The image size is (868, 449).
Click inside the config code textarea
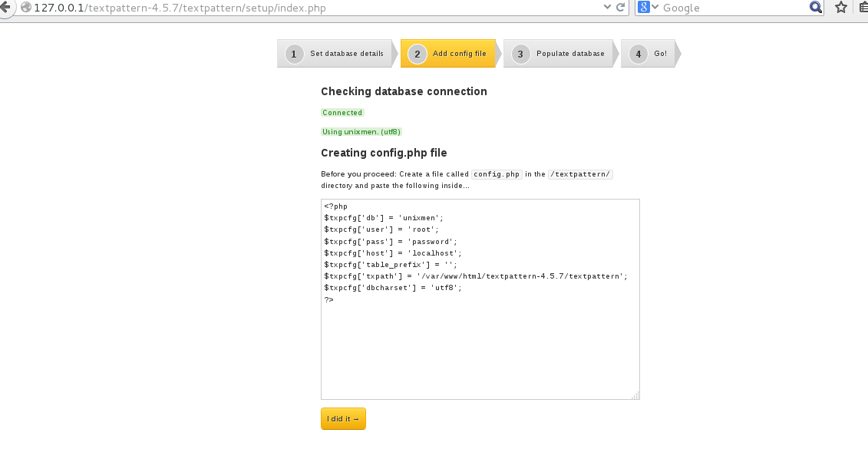480,299
